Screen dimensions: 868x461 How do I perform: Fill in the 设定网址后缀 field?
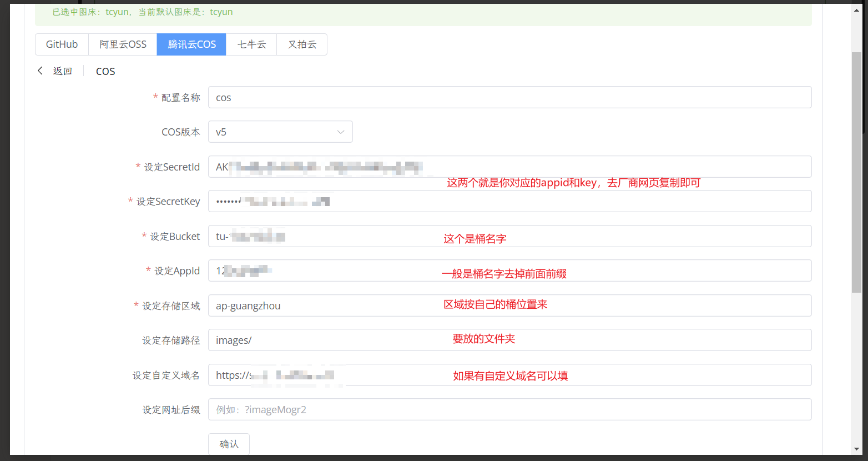tap(509, 409)
